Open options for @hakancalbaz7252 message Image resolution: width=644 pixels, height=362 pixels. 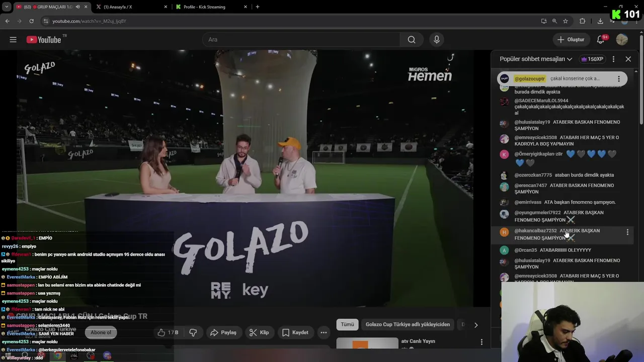(x=627, y=232)
